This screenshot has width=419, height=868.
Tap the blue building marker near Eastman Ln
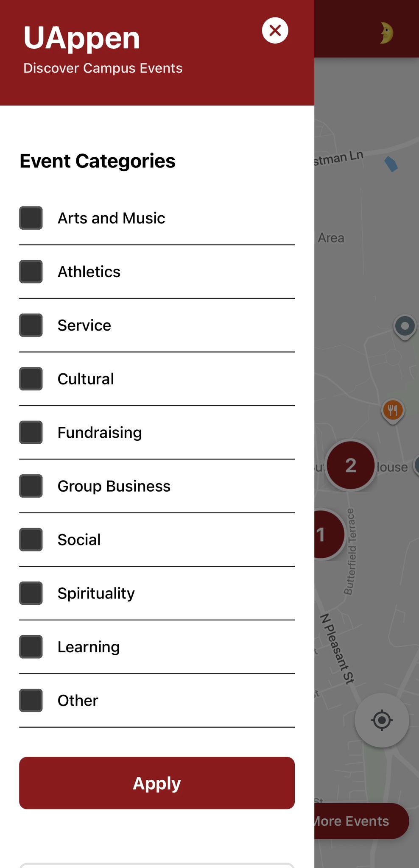pyautogui.click(x=391, y=164)
